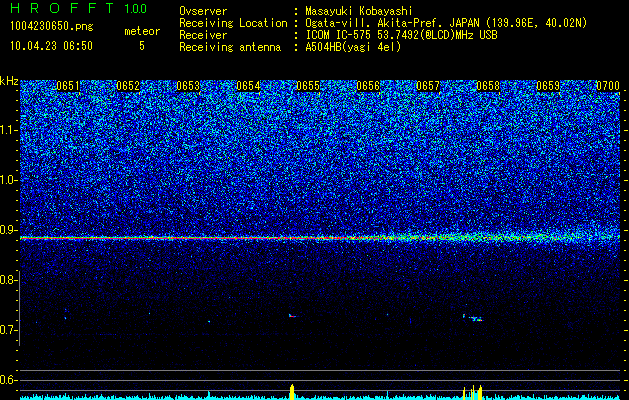This screenshot has width=629, height=400.
Task: Click the 0651 time marker
Action: pos(68,86)
